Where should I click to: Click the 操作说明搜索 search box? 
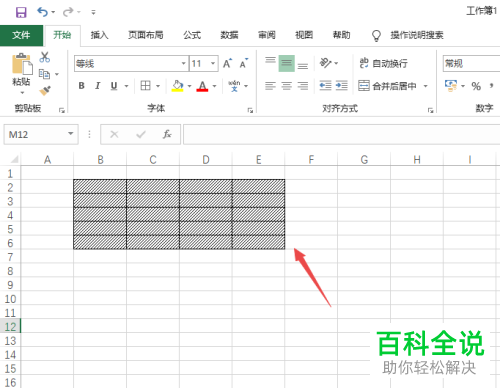coord(417,35)
